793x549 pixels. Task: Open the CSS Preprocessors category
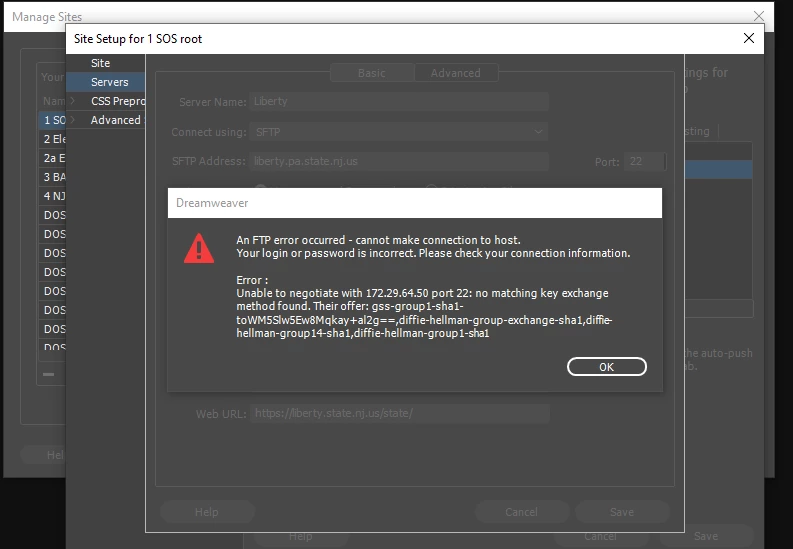tap(118, 101)
